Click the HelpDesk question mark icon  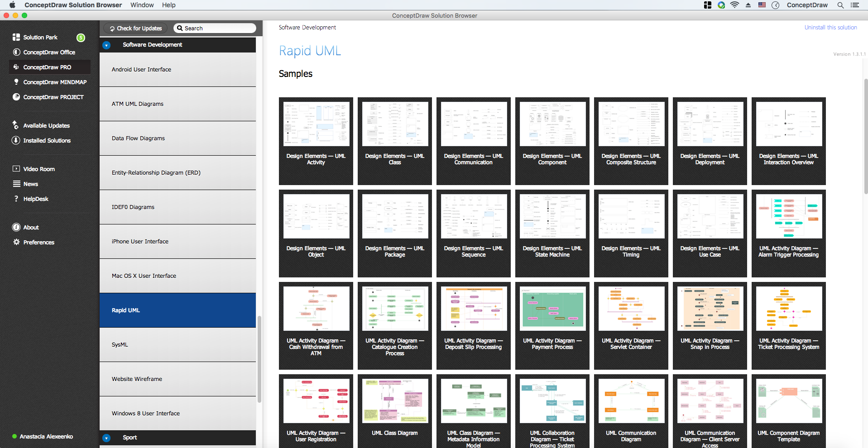pyautogui.click(x=16, y=199)
